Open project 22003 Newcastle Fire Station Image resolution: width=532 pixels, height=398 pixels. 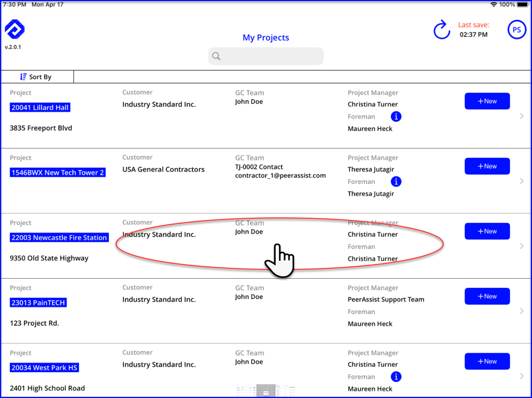point(59,238)
